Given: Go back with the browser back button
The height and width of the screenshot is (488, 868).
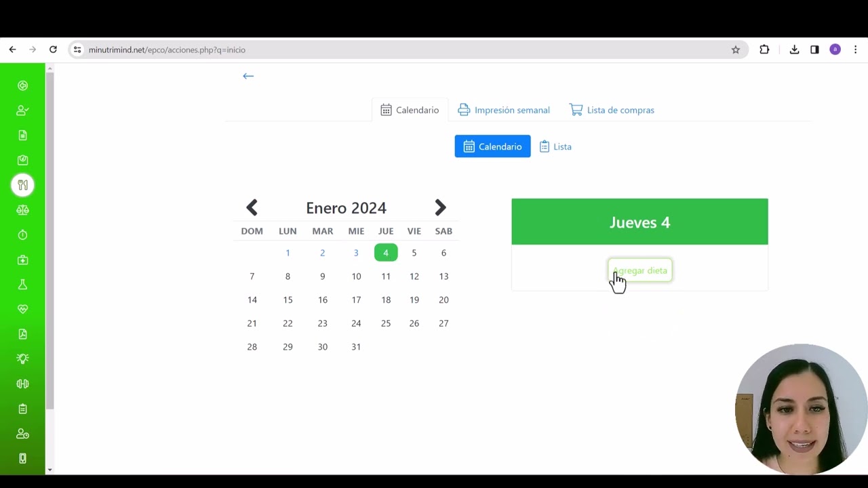Looking at the screenshot, I should pyautogui.click(x=12, y=49).
